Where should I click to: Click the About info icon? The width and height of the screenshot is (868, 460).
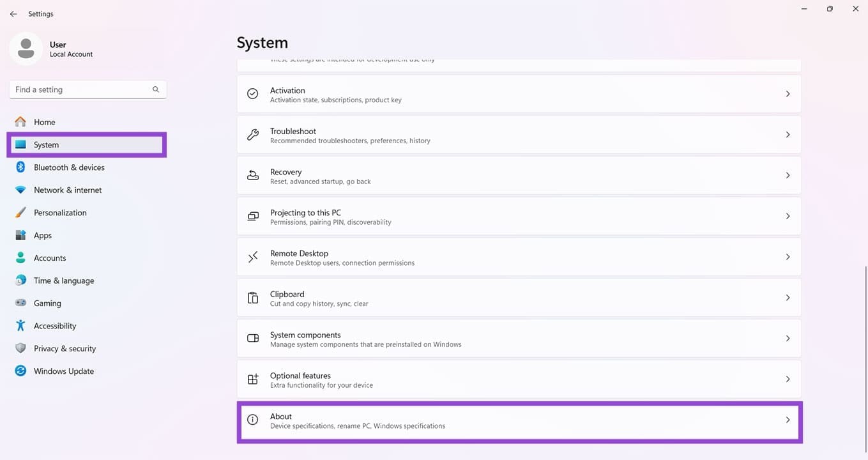(x=253, y=420)
